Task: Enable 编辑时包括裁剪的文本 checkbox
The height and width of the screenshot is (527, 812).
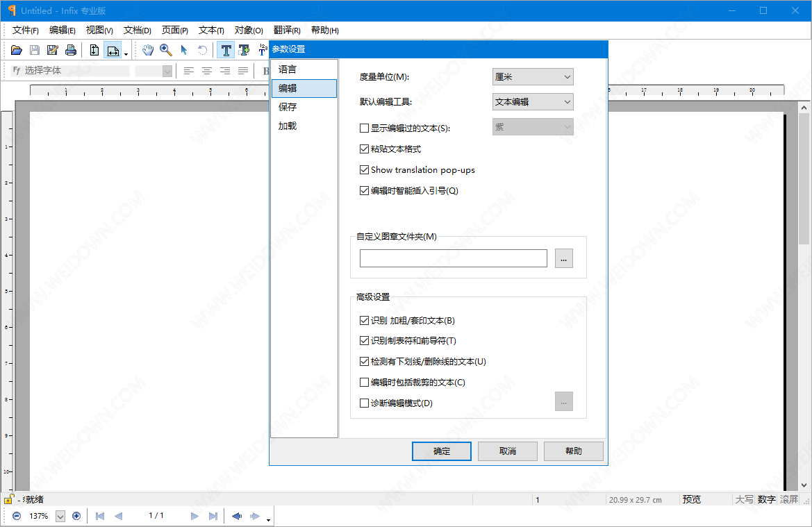Action: 364,382
